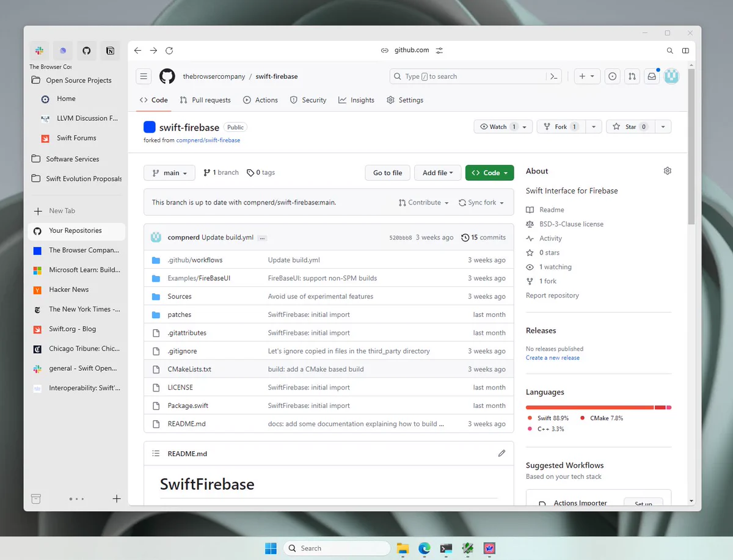Image resolution: width=733 pixels, height=560 pixels.
Task: Select the Code repository tab
Action: (153, 100)
